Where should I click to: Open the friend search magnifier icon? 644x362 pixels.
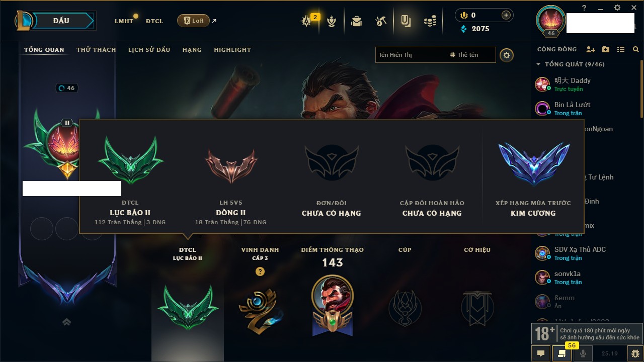[x=636, y=49]
